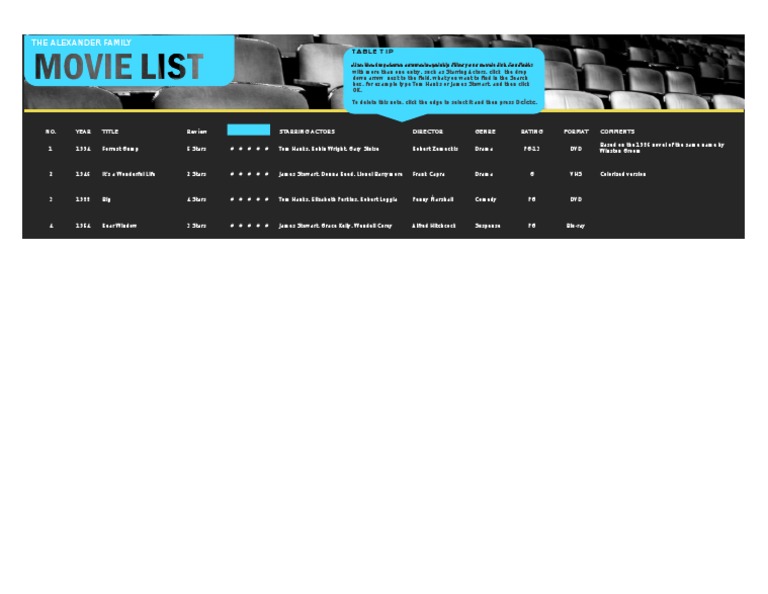768x594 pixels.
Task: Click the PG rating in Rear Window row
Action: tap(531, 226)
